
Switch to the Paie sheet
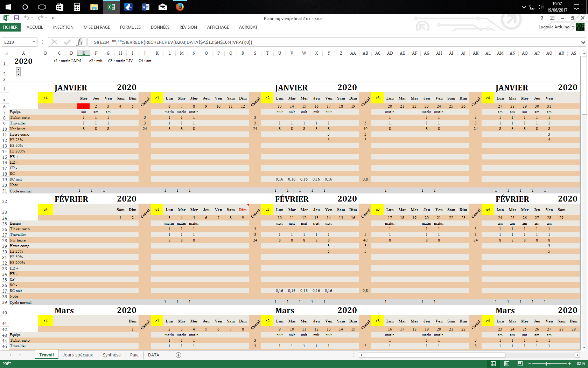134,355
